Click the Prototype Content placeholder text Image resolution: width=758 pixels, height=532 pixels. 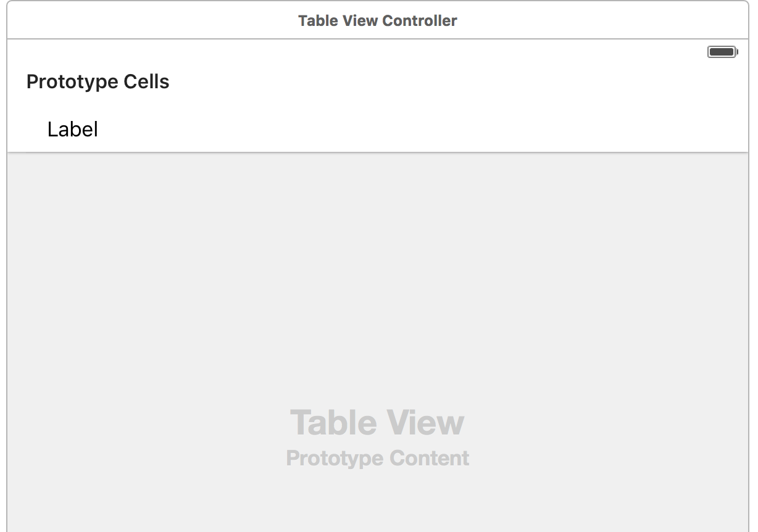[378, 458]
